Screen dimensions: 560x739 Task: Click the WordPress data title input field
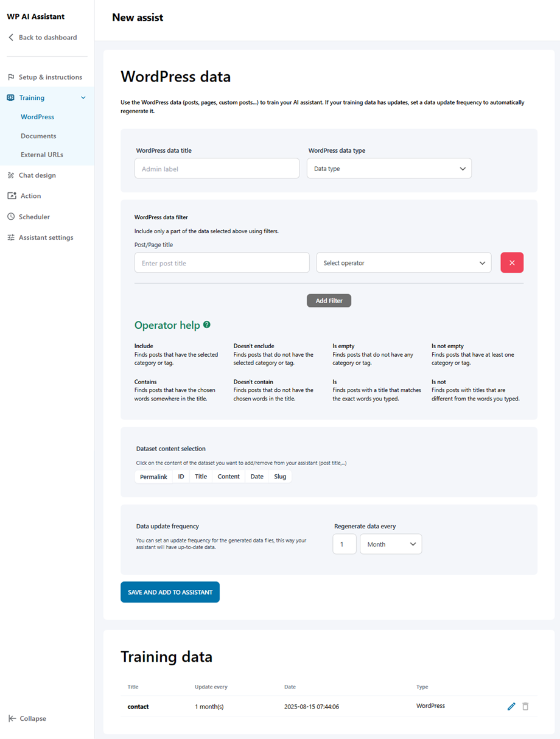(x=217, y=169)
